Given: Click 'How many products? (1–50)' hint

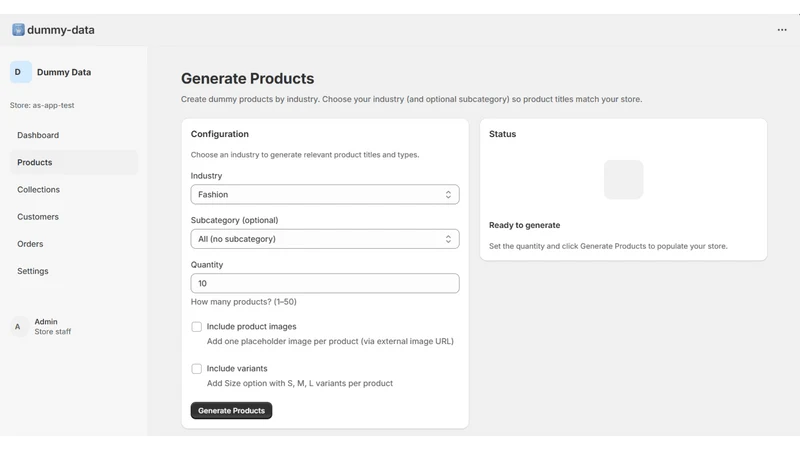Looking at the screenshot, I should (243, 302).
